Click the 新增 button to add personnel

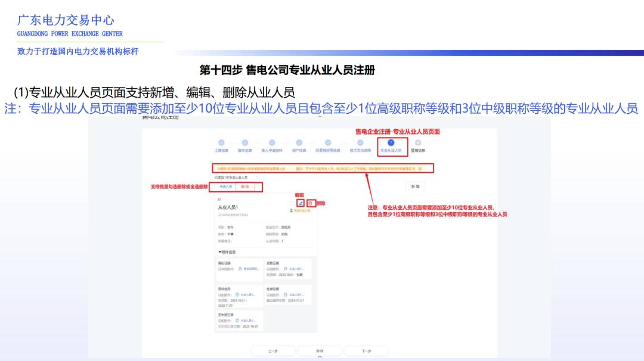click(x=415, y=186)
